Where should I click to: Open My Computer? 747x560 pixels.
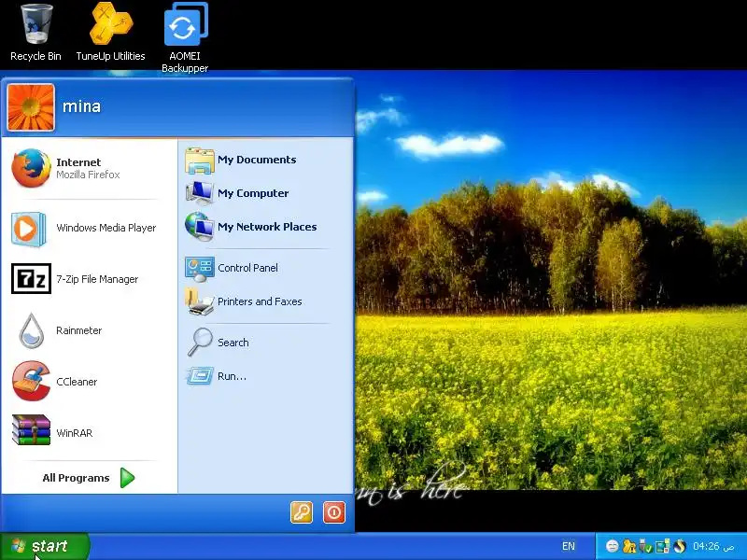tap(265, 193)
